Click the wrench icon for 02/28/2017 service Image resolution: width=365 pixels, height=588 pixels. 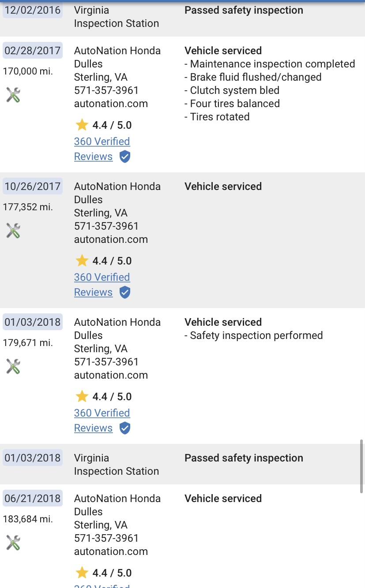point(13,95)
